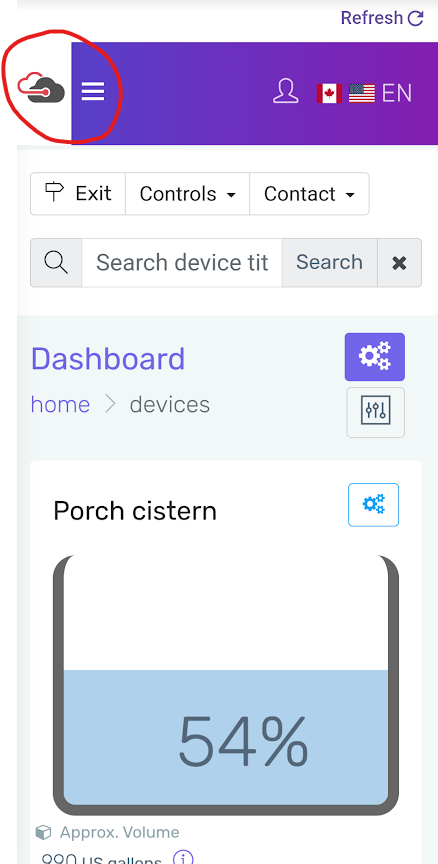The width and height of the screenshot is (438, 864).
Task: Expand the Controls dropdown
Action: pyautogui.click(x=187, y=194)
